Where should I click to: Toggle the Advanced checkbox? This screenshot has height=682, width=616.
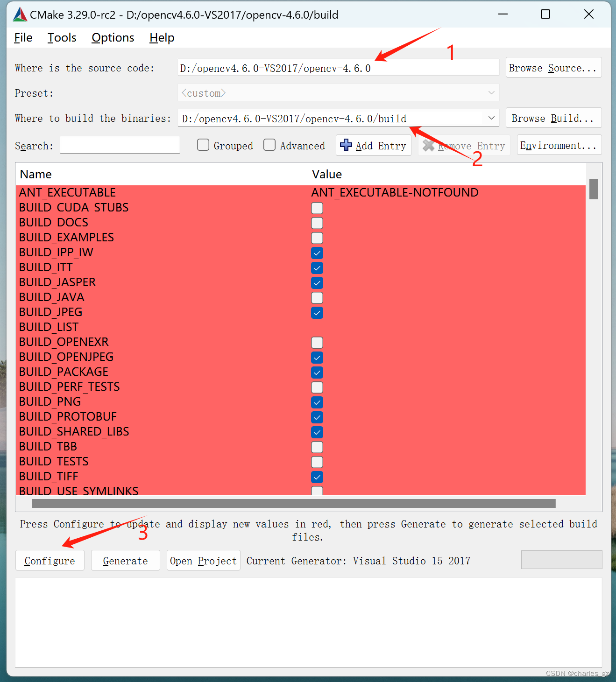click(x=269, y=145)
